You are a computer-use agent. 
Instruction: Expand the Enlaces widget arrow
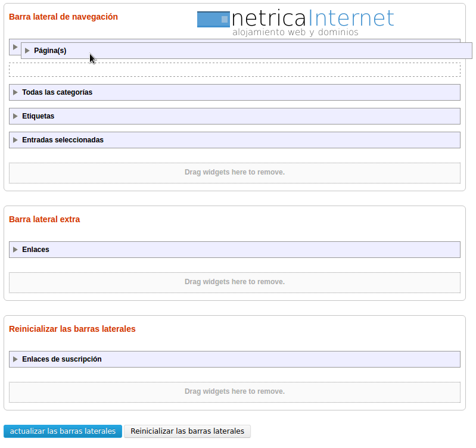[15, 250]
